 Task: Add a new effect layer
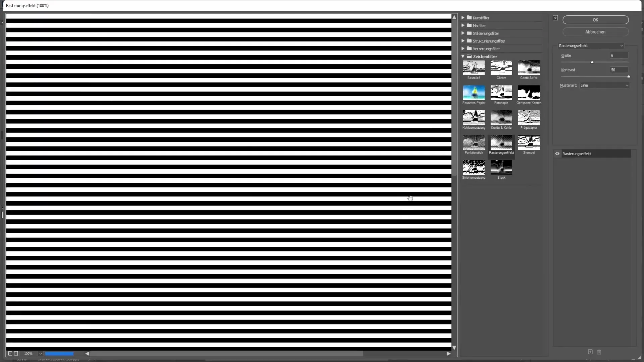pyautogui.click(x=590, y=352)
